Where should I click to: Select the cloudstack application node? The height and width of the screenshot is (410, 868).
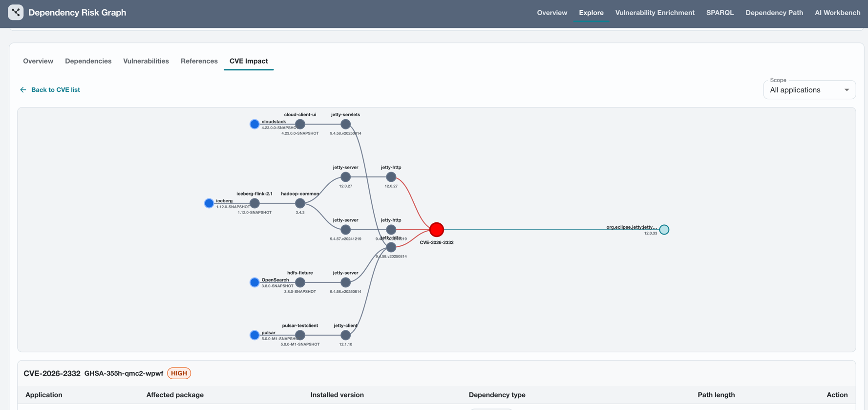[254, 124]
